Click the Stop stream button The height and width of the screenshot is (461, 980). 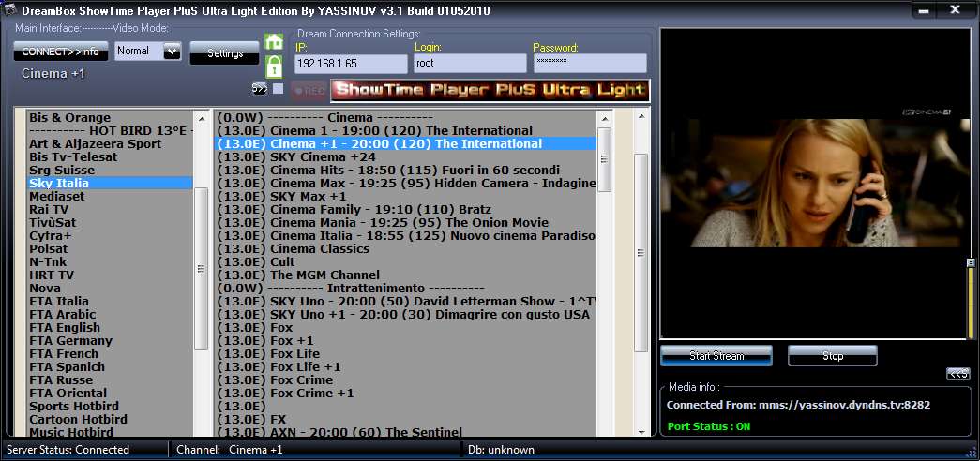[x=833, y=355]
